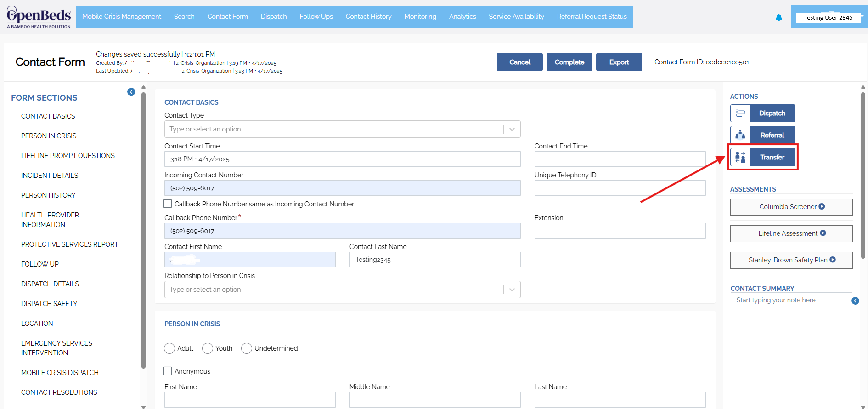Open Service Availability
Screen dimensions: 868x409
coord(516,17)
